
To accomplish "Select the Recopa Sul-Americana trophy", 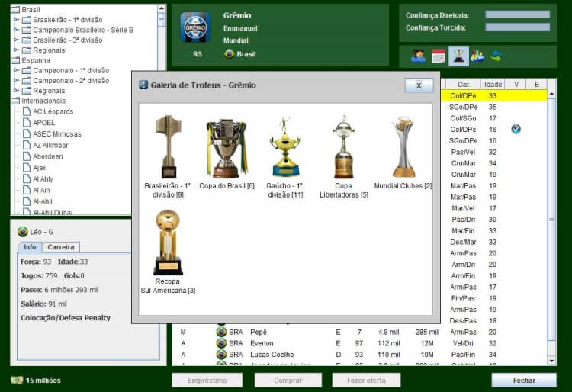I will (168, 242).
